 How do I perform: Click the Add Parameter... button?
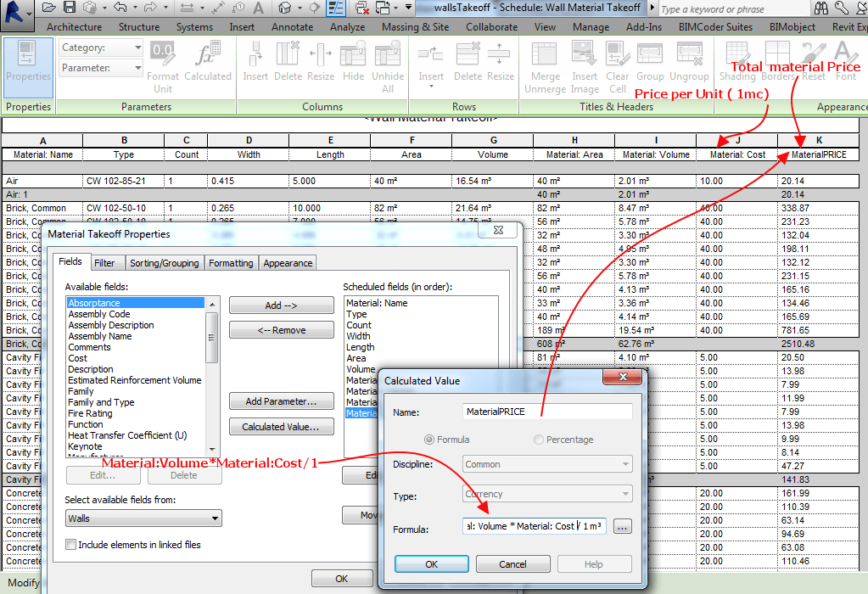[281, 401]
